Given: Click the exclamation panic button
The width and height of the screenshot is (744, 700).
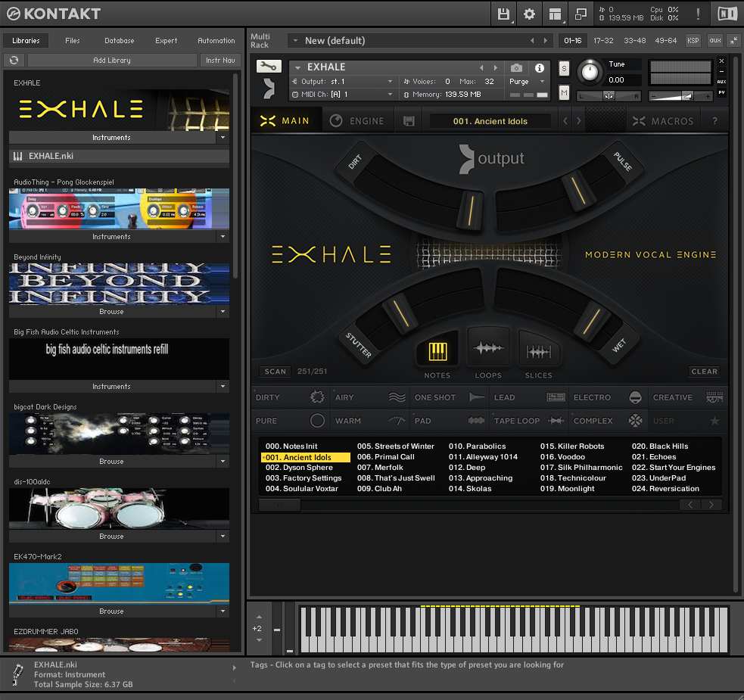Looking at the screenshot, I should 698,14.
